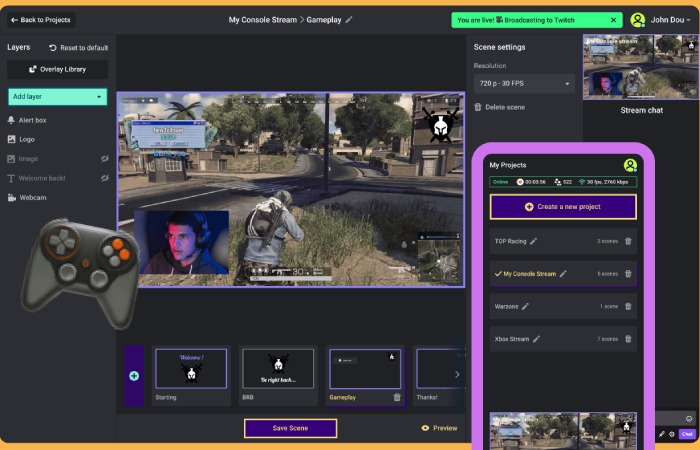Open the Xbox Stream project
Image resolution: width=700 pixels, height=450 pixels.
click(563, 339)
